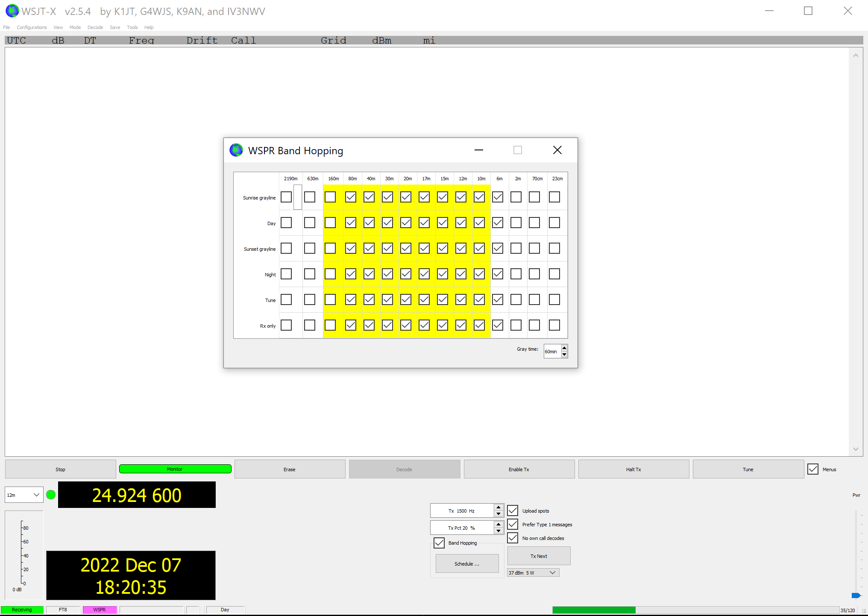Check Rx only box for 70cm
This screenshot has height=616, width=868.
click(x=534, y=325)
